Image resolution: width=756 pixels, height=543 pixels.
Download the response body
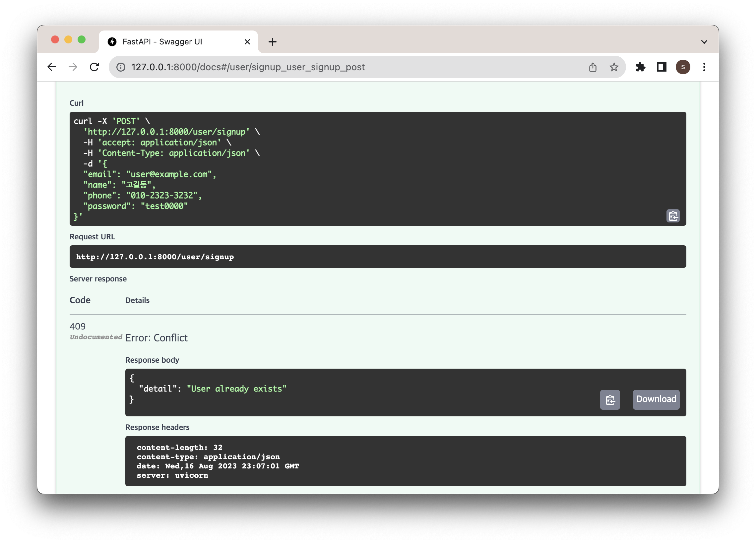(x=656, y=399)
